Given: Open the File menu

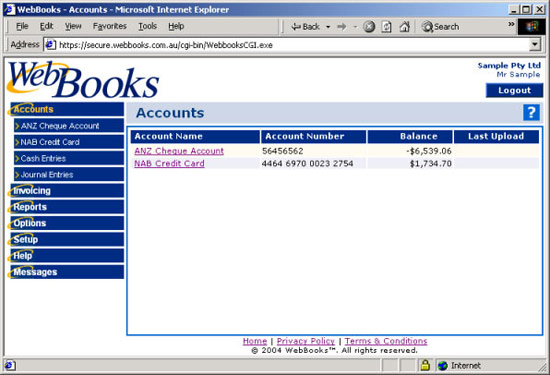Looking at the screenshot, I should pos(22,26).
